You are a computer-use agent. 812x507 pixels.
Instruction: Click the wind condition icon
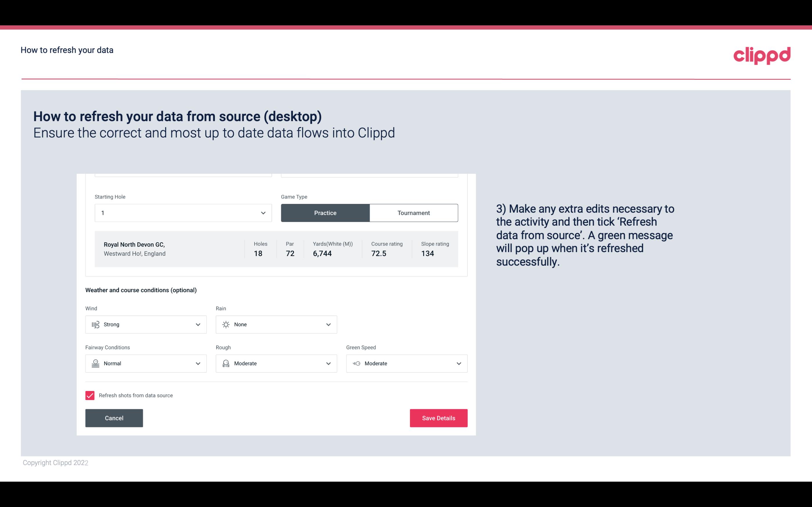(95, 324)
